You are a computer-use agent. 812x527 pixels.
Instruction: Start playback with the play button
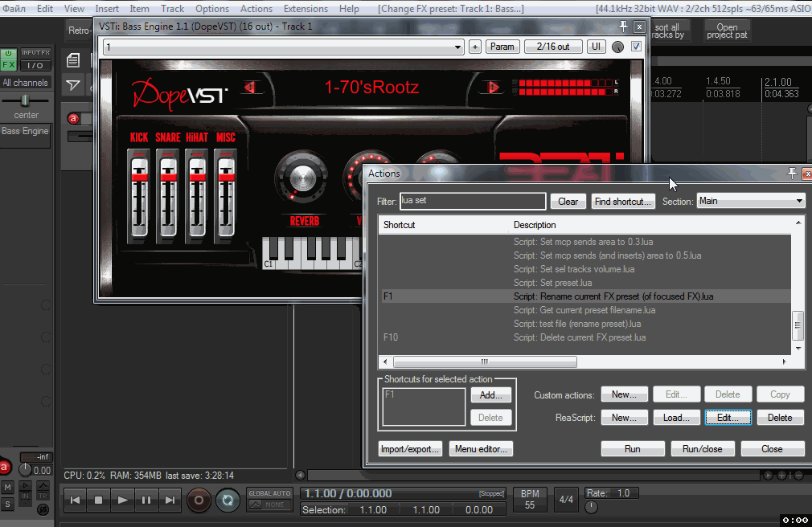click(x=123, y=500)
